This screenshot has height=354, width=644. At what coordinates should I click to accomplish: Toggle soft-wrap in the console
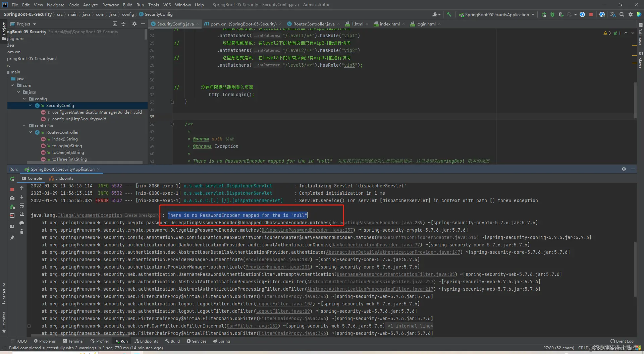[22, 205]
